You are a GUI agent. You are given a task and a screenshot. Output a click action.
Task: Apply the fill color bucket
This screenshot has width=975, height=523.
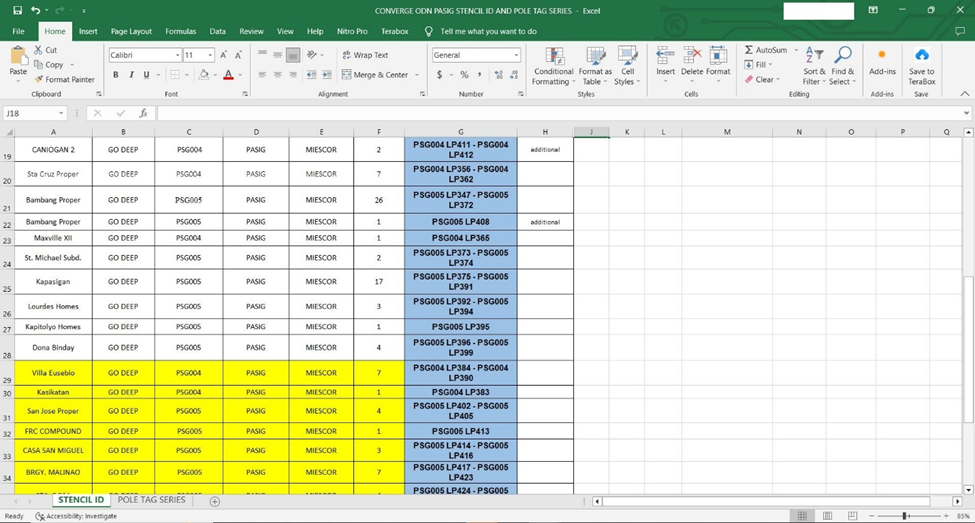(203, 75)
